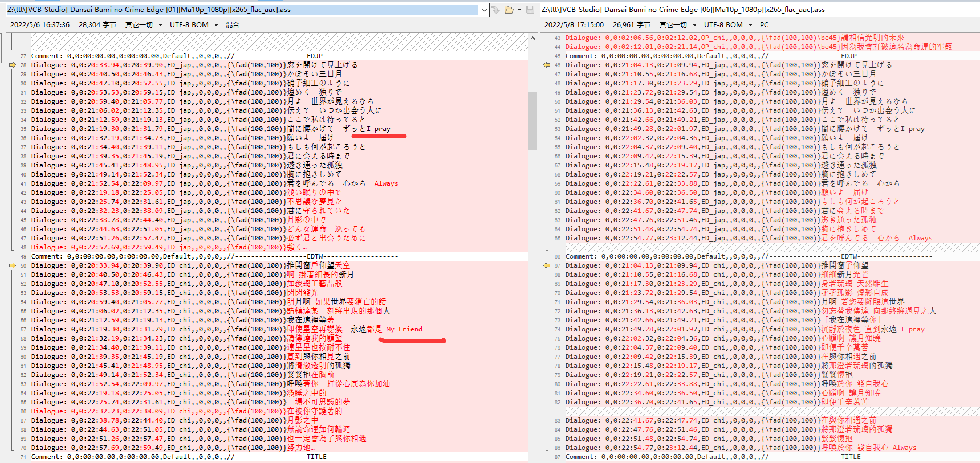Select left line 49 EDTW comment
This screenshot has width=980, height=463.
click(279, 256)
